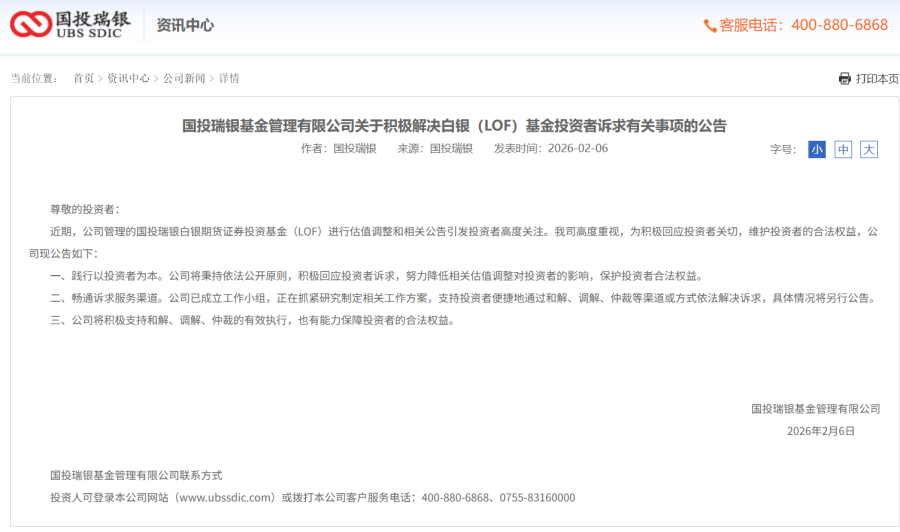Go to 首页 in the breadcrumb

tap(83, 78)
